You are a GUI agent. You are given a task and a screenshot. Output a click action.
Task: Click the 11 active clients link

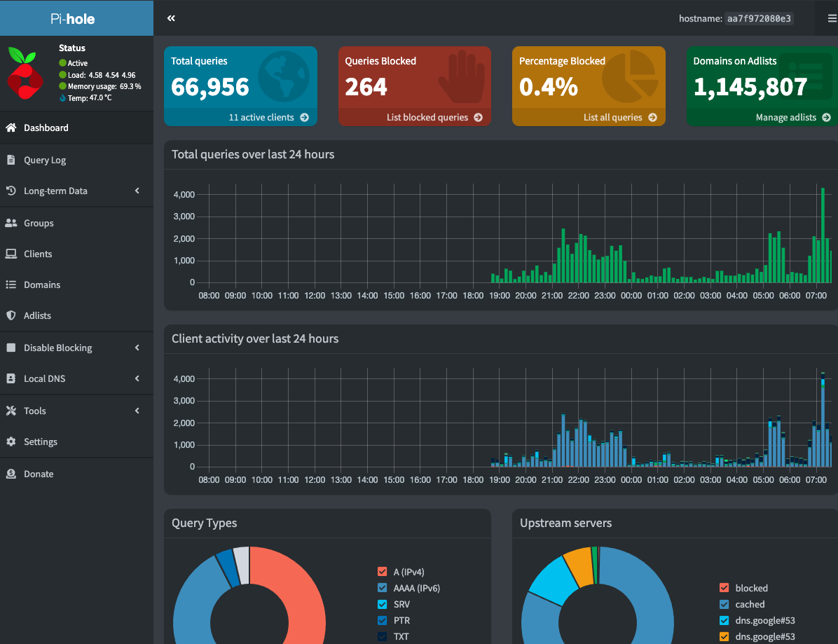point(240,118)
